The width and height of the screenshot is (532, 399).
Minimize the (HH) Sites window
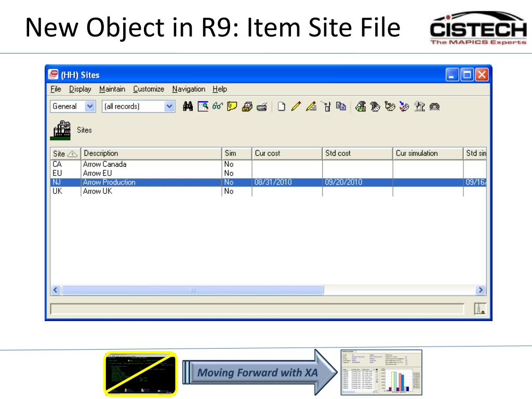pyautogui.click(x=452, y=75)
